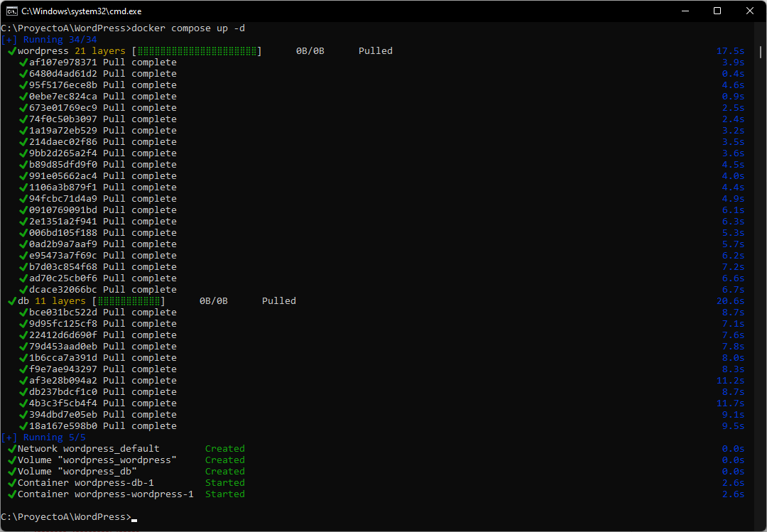Click 'Running 5/5' status line
The width and height of the screenshot is (767, 532).
click(43, 438)
